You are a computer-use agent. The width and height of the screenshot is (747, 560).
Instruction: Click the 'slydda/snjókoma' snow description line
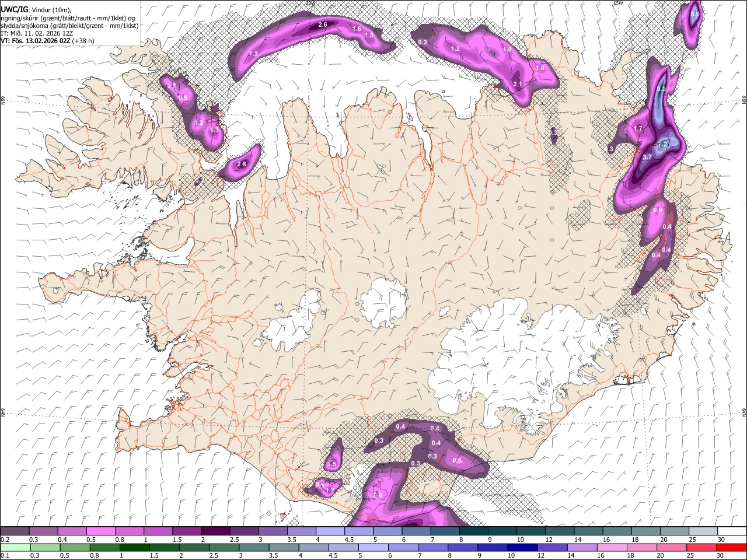pyautogui.click(x=69, y=26)
